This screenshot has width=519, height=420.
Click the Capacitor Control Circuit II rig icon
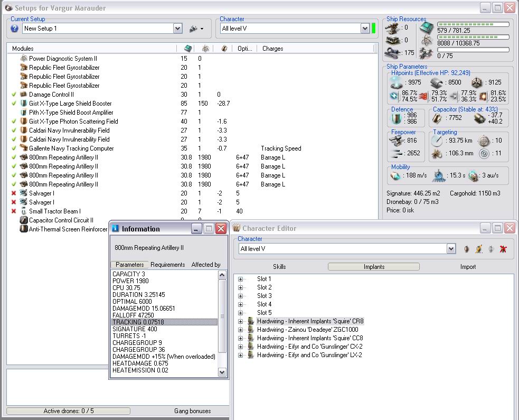click(x=24, y=220)
